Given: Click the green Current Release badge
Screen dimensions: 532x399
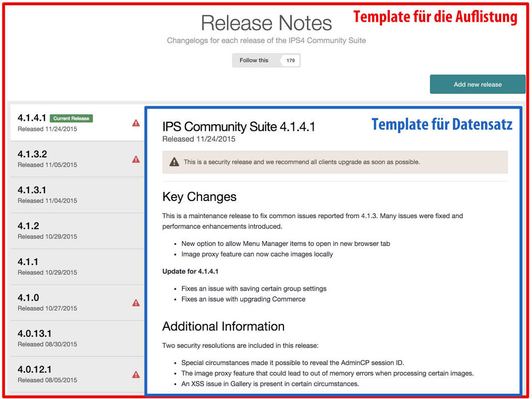Looking at the screenshot, I should tap(71, 118).
